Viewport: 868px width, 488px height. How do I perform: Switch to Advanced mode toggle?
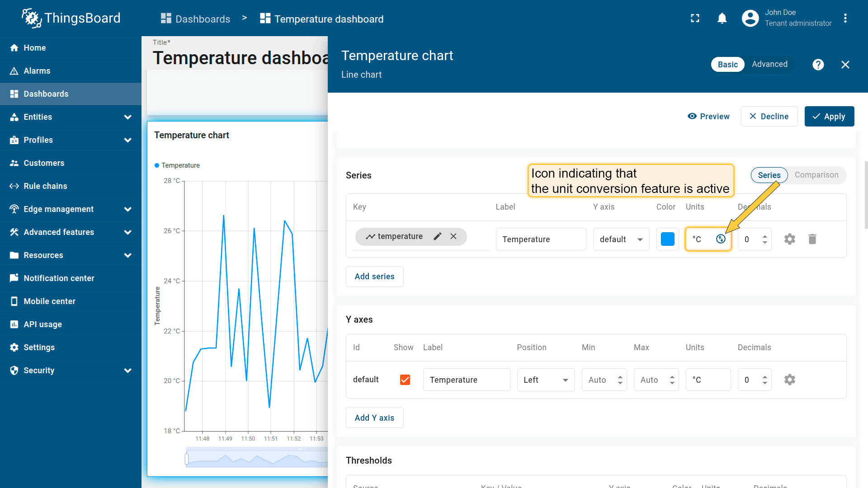(x=769, y=64)
